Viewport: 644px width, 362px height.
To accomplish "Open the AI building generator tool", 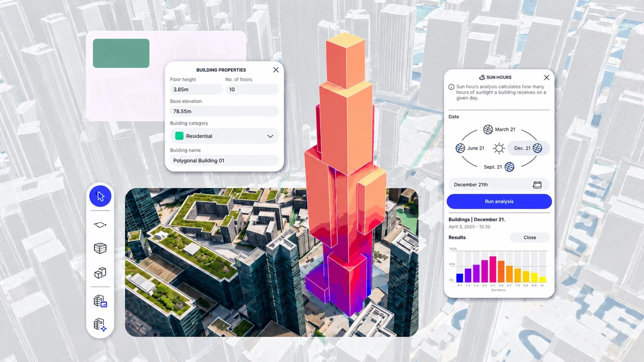I will pos(100,324).
